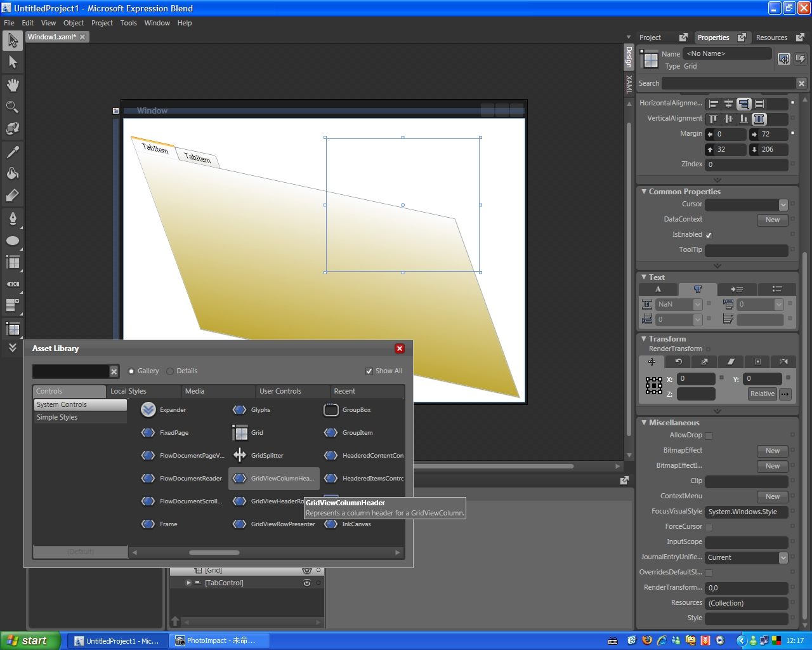
Task: Choose the Grid layout panel tool
Action: (x=13, y=262)
